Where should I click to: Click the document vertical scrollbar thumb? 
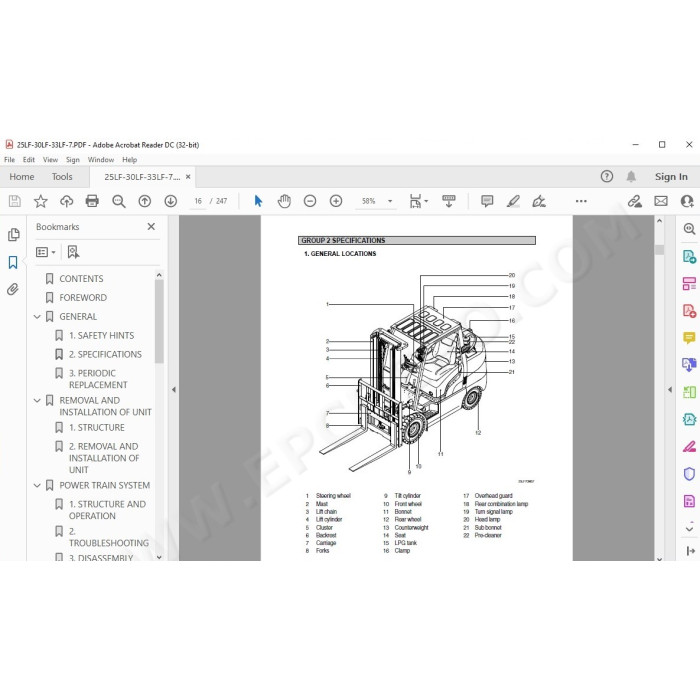659,250
